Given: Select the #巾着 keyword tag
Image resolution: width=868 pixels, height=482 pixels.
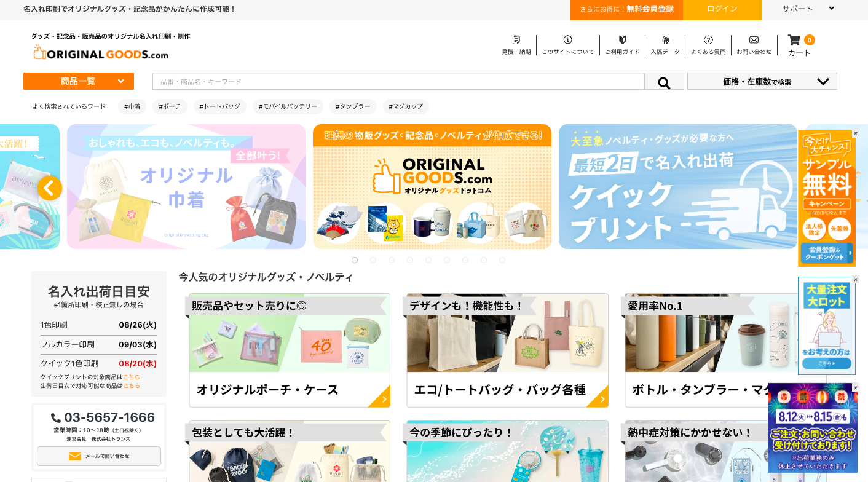Looking at the screenshot, I should point(132,106).
